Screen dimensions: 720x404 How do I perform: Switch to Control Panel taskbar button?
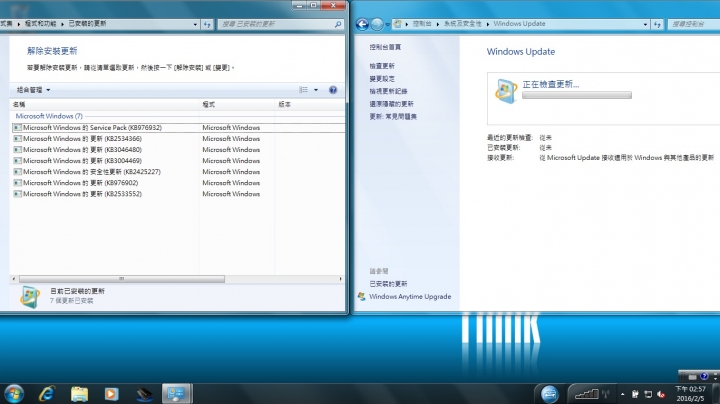pos(176,394)
